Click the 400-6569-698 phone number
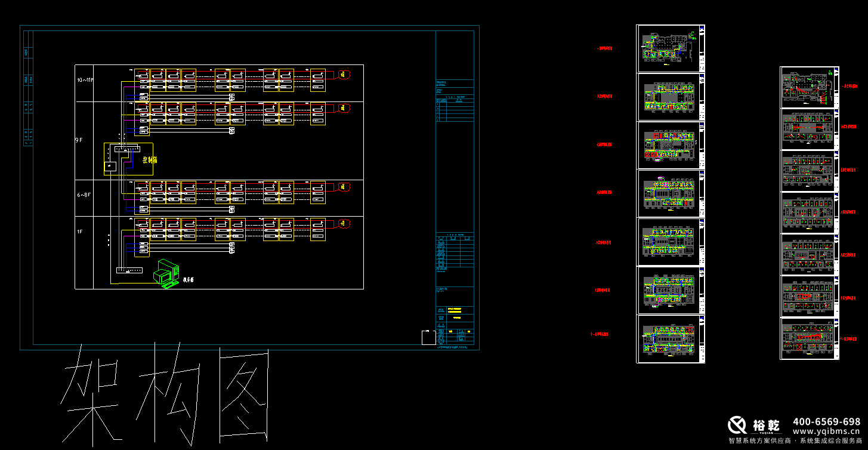Screen dimensions: 868x450 [x=826, y=421]
